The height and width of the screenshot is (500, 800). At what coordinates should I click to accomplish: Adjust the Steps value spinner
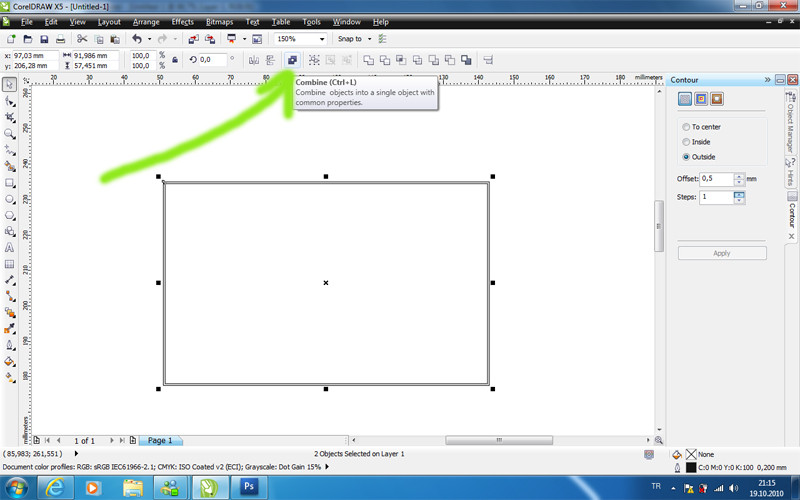click(739, 197)
